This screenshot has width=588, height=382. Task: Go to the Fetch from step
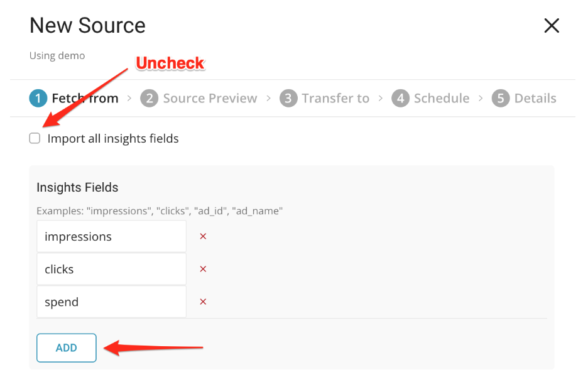[x=85, y=99]
